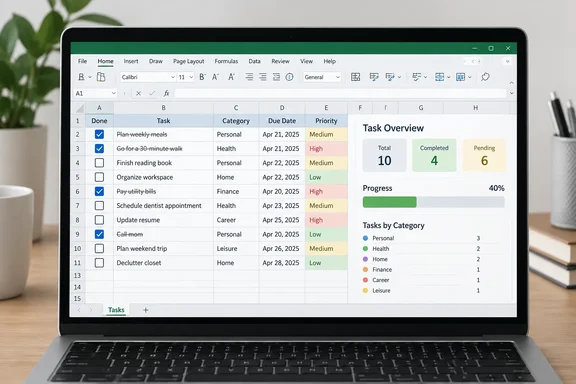The image size is (576, 384).
Task: Click the find magnifier icon in ribbon
Action: pyautogui.click(x=485, y=77)
